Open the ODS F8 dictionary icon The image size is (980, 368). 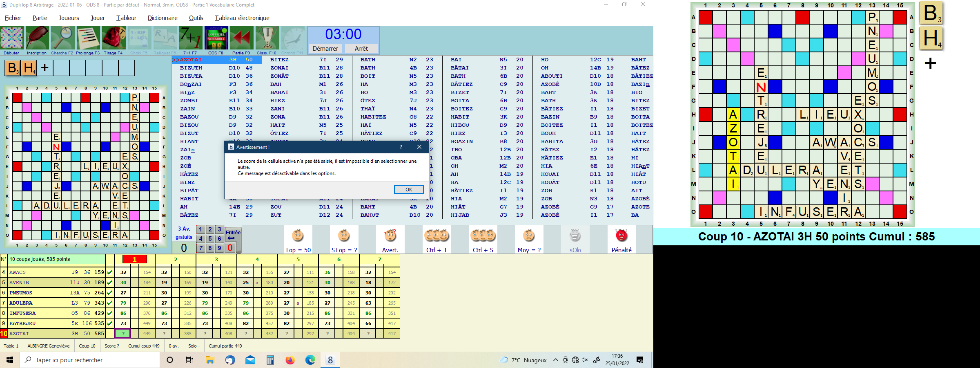pyautogui.click(x=216, y=38)
